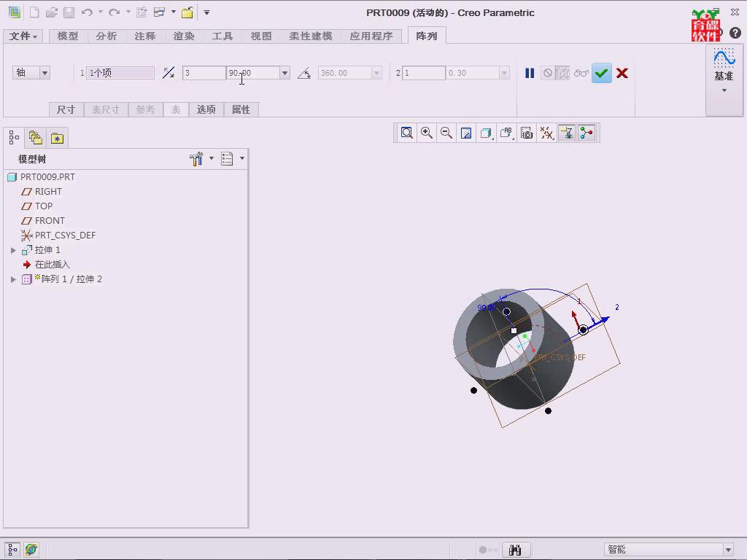Click the Close window folder icon
This screenshot has width=747, height=560.
187,12
